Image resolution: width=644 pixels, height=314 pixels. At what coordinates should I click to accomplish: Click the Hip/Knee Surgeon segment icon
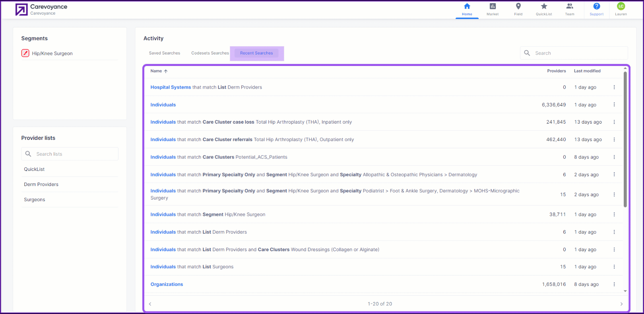[25, 53]
